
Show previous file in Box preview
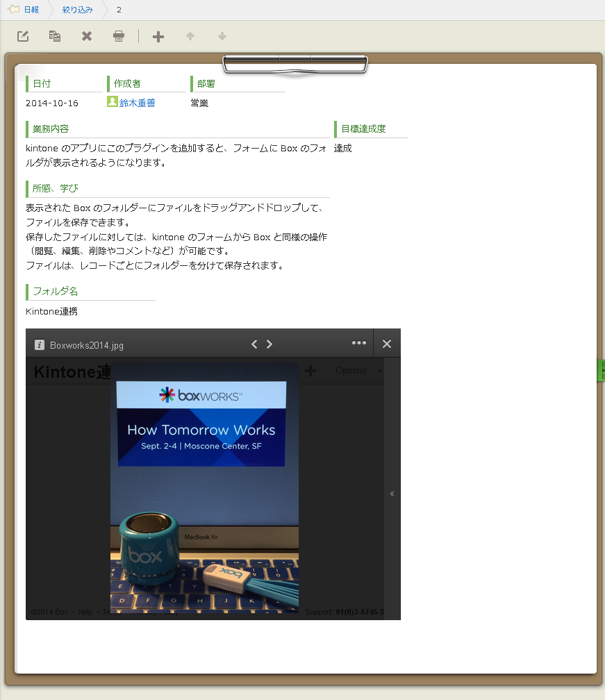(254, 344)
